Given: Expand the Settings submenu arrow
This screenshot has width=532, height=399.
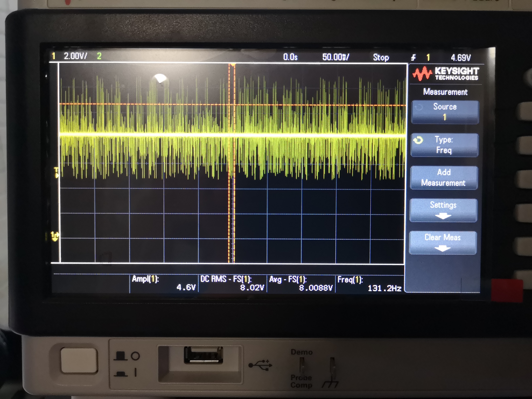Looking at the screenshot, I should [443, 216].
